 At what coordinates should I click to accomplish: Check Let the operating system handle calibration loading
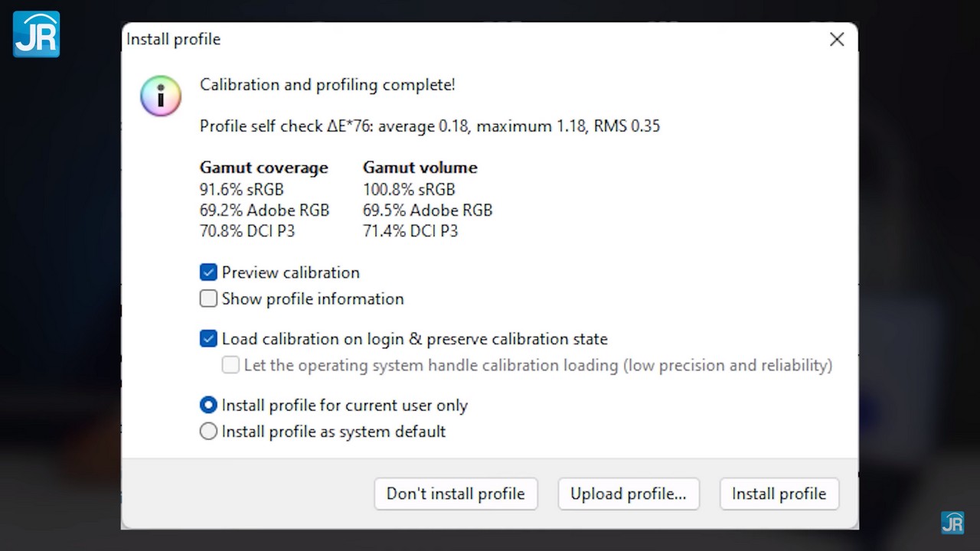(x=230, y=365)
